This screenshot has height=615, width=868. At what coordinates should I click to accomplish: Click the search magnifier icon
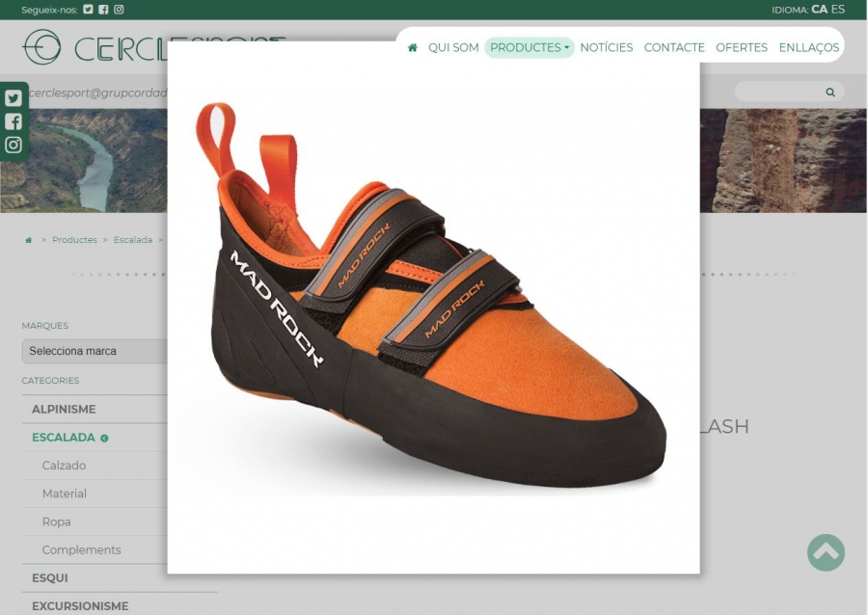[x=829, y=93]
